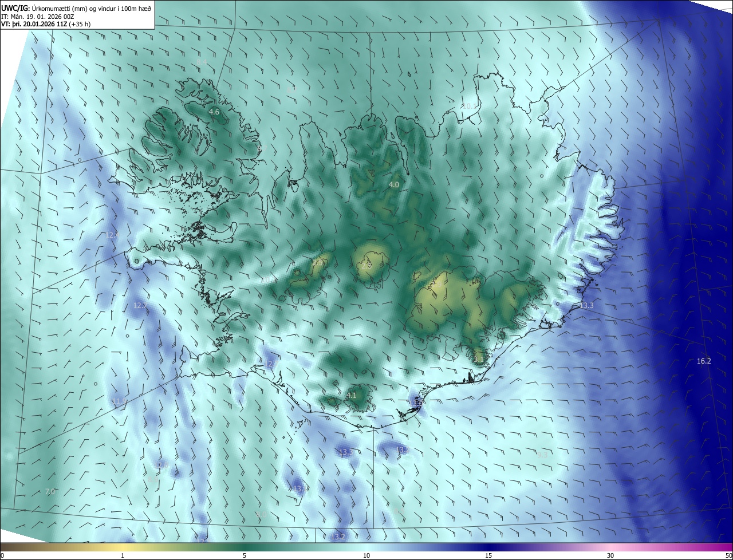Click the 0 tick on the color scale

pos(2,555)
